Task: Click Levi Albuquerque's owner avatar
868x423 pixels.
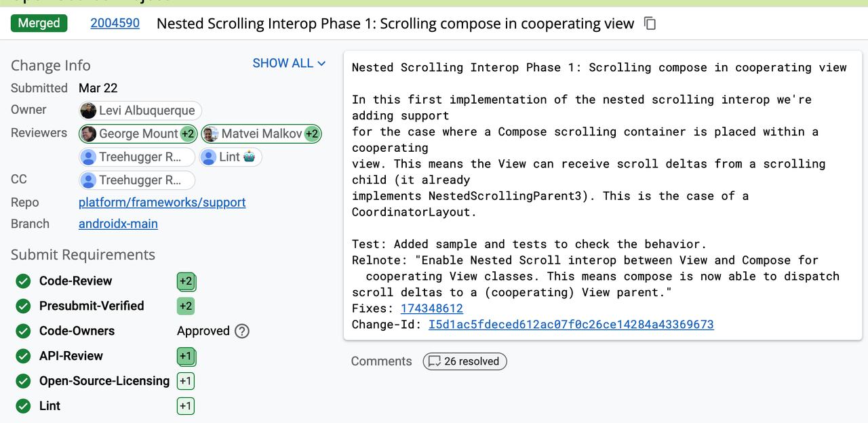Action: tap(88, 110)
